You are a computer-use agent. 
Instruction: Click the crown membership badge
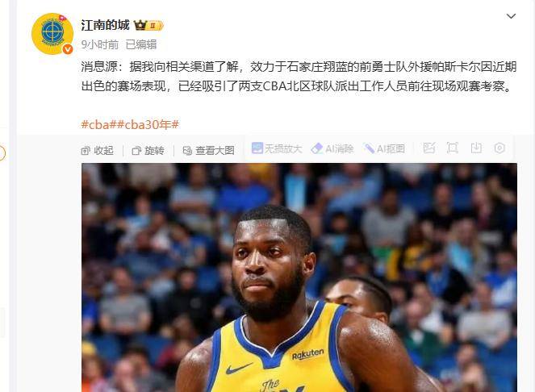coord(148,25)
